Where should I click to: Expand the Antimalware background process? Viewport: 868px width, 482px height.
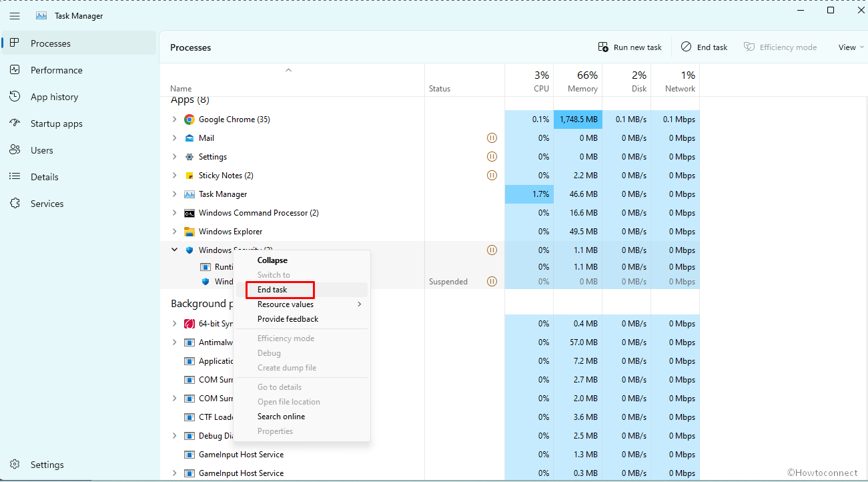tap(175, 342)
